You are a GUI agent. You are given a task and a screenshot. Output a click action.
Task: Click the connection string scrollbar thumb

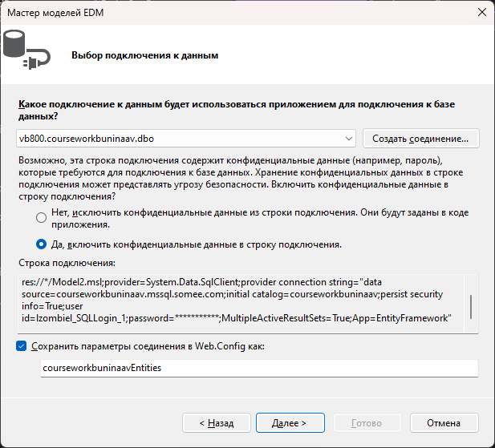pyautogui.click(x=471, y=307)
